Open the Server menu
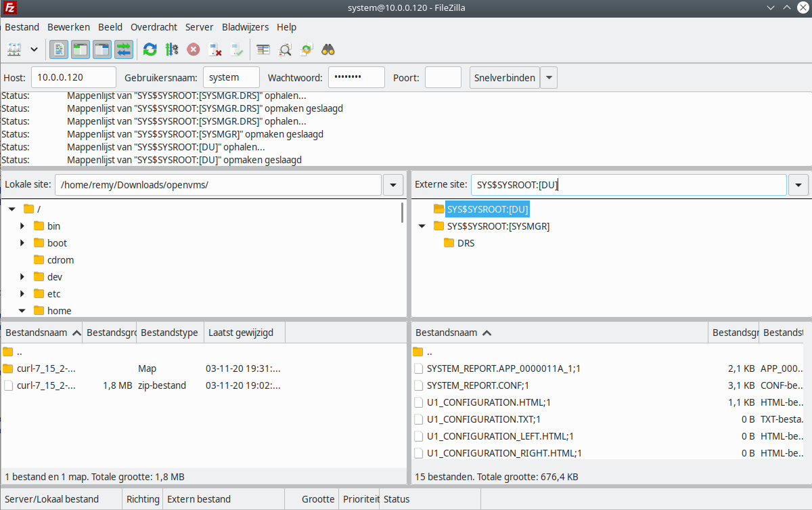This screenshot has width=812, height=510. (199, 27)
